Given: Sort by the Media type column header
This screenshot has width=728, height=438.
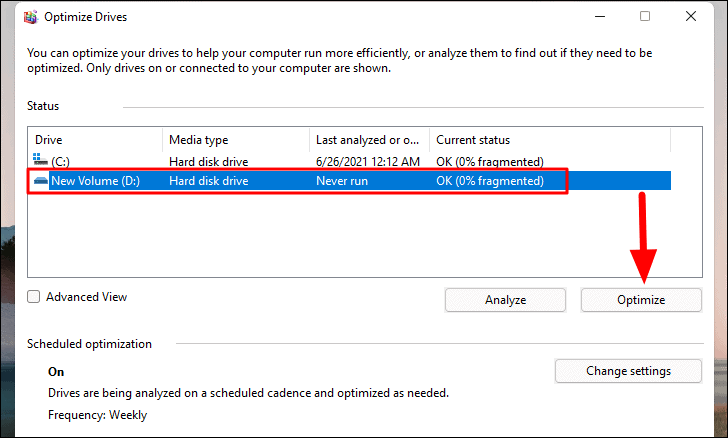Looking at the screenshot, I should [236, 140].
